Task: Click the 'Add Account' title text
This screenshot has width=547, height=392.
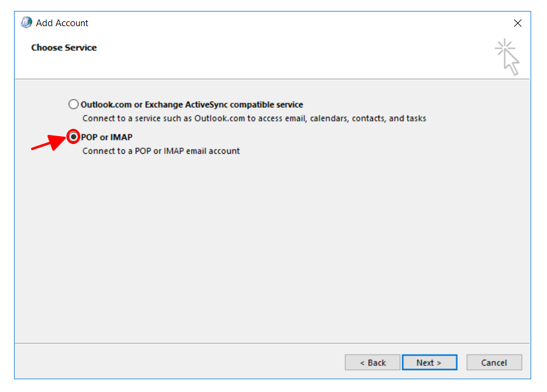Action: pos(62,23)
